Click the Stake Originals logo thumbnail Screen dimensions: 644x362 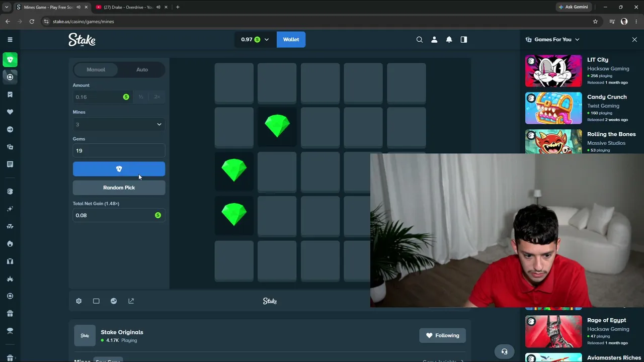point(85,335)
